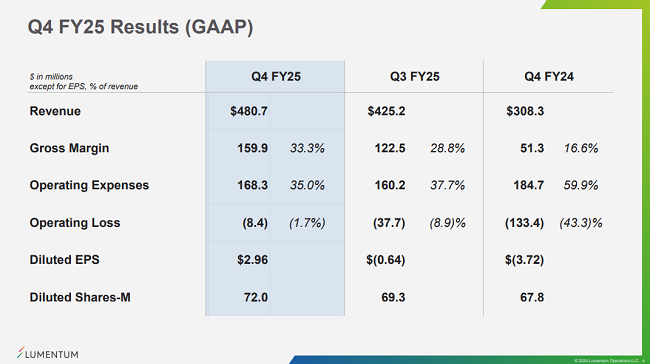Select the slide title Q4 FY25 Results (GAAP)

[140, 27]
